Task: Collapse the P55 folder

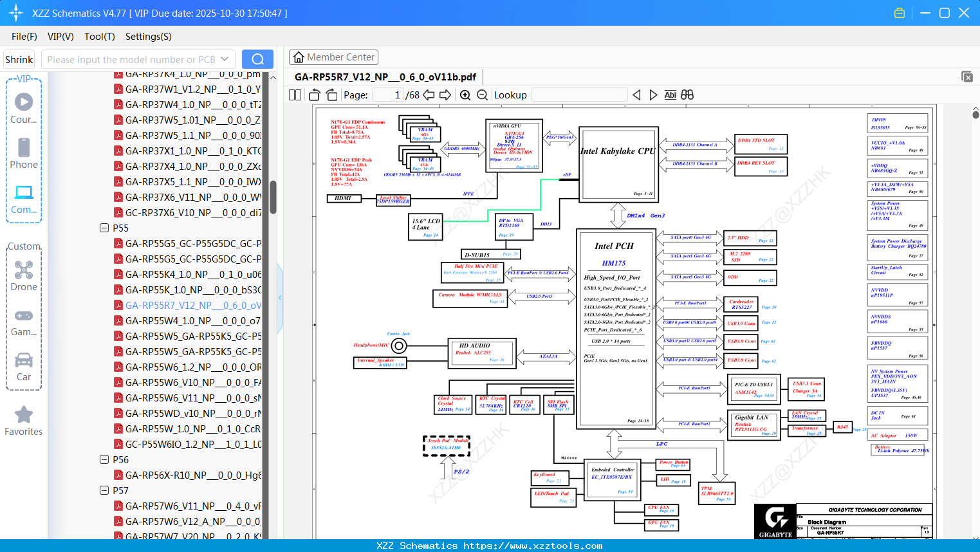Action: [x=104, y=228]
